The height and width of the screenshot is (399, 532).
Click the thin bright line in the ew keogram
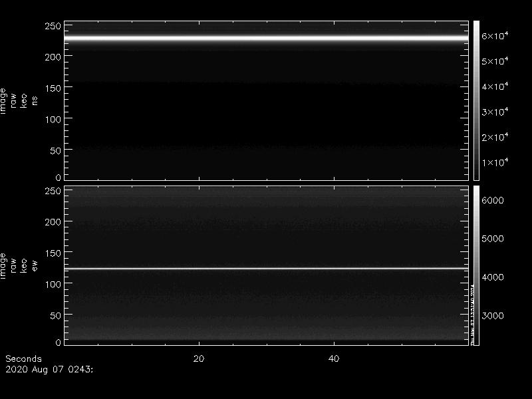pyautogui.click(x=266, y=269)
